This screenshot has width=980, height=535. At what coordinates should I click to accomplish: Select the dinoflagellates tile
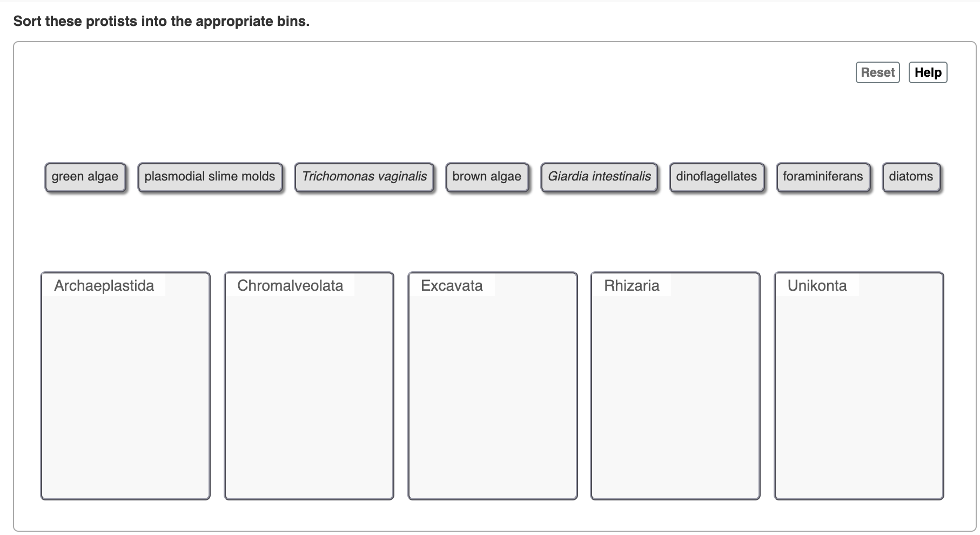[x=716, y=176]
